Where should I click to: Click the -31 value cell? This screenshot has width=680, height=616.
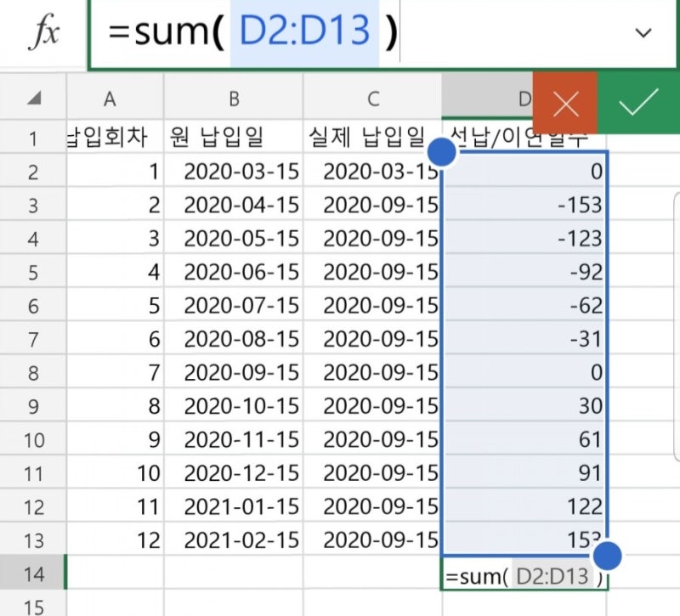(x=524, y=339)
